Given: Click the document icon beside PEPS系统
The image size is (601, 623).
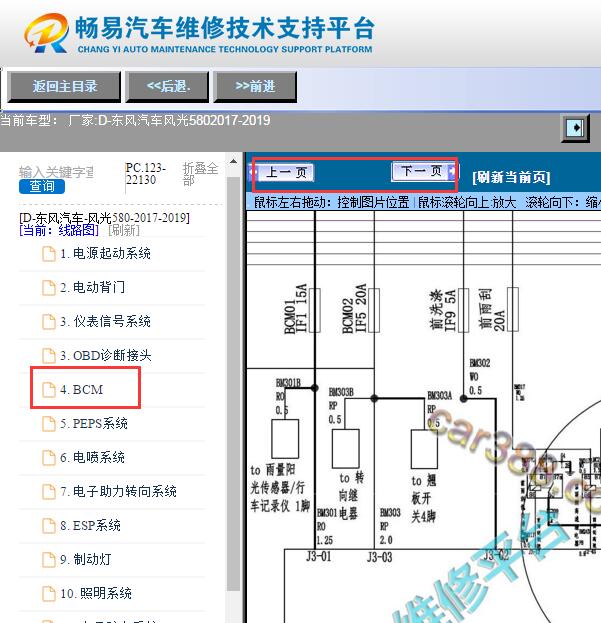Looking at the screenshot, I should 49,424.
